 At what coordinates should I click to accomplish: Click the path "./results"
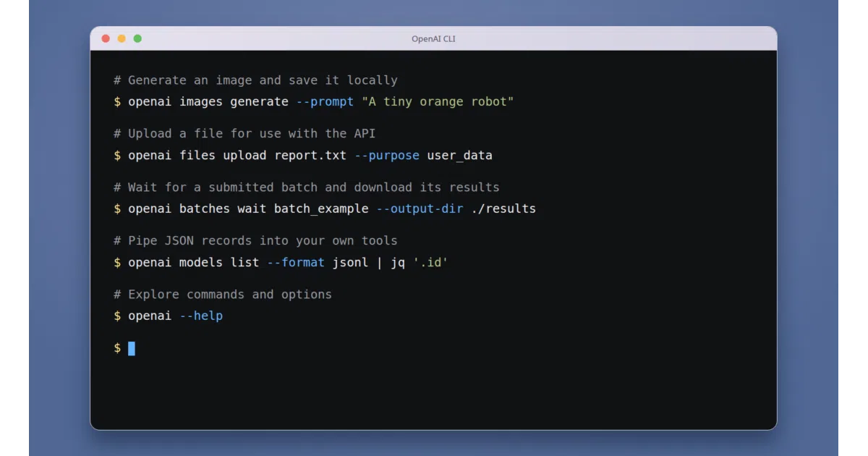503,208
